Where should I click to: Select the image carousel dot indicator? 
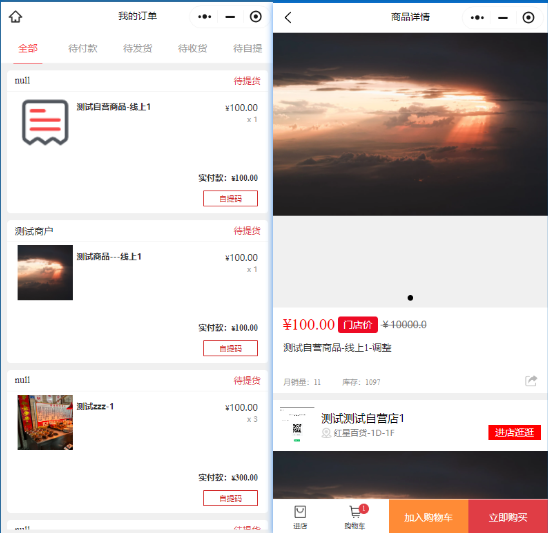tap(410, 298)
